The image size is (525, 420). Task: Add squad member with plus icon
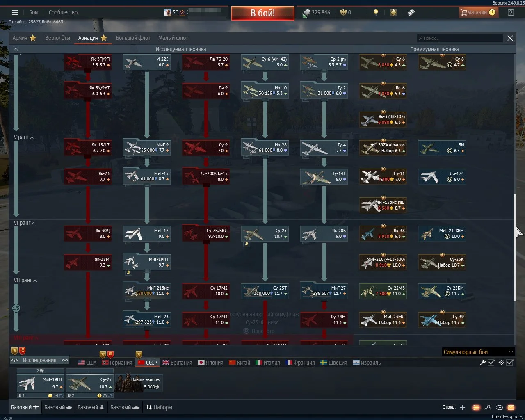(462, 407)
